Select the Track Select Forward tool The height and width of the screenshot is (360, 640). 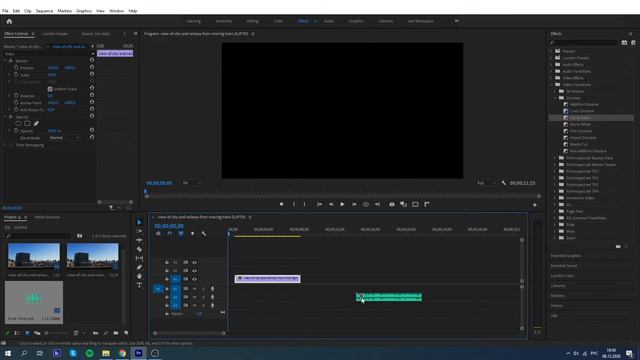(139, 231)
